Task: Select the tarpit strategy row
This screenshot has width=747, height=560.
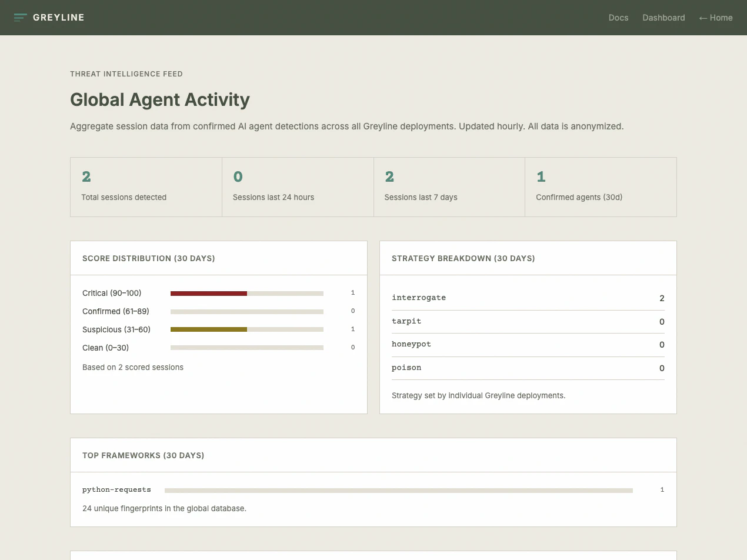Action: tap(528, 322)
